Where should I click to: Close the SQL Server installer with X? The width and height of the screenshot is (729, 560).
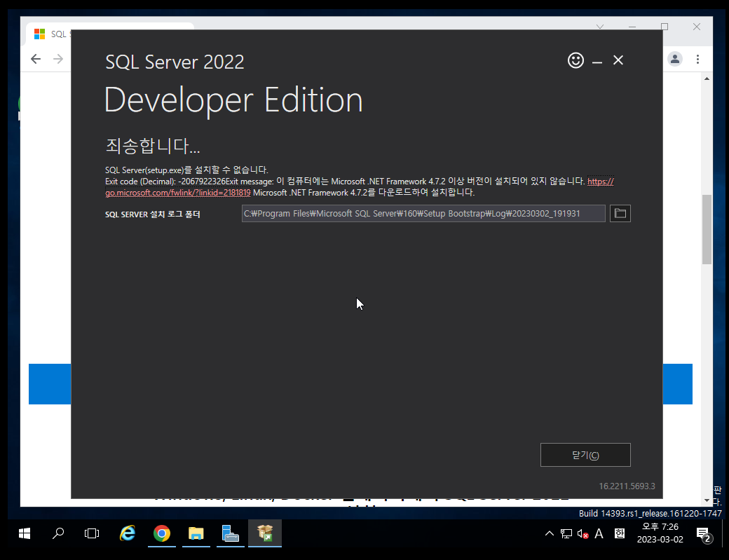tap(618, 60)
